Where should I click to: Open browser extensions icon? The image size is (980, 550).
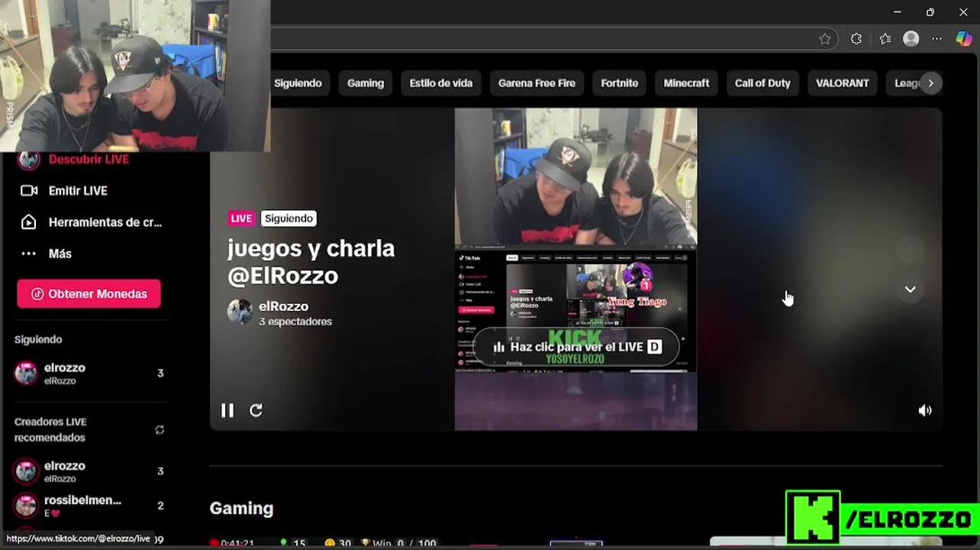pyautogui.click(x=856, y=39)
